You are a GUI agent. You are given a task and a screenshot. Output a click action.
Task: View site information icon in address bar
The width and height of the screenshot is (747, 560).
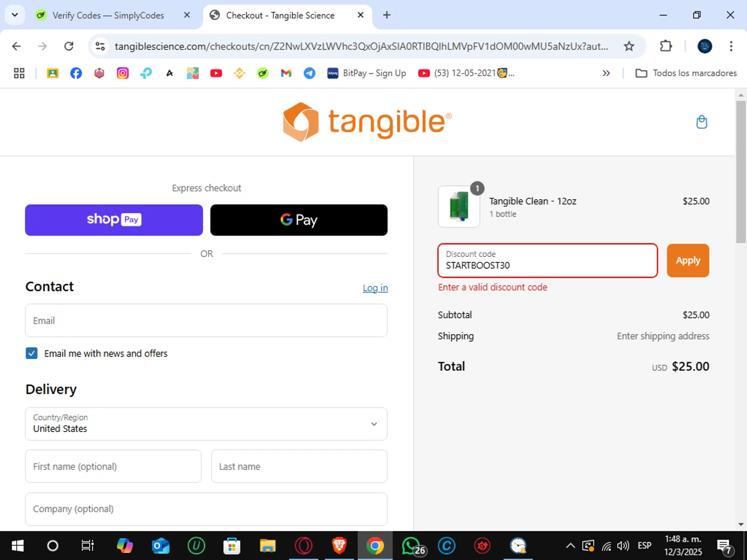(100, 46)
